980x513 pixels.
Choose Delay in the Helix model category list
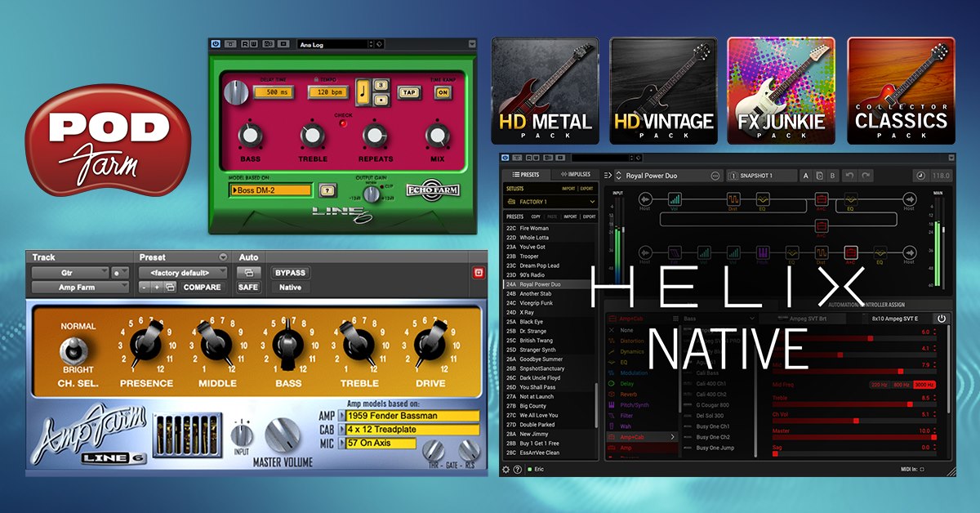click(627, 384)
